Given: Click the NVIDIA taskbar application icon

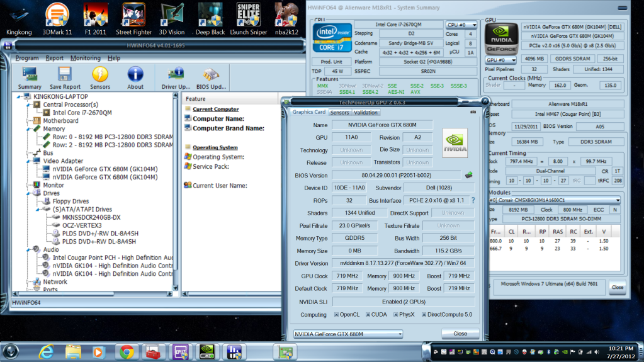Looking at the screenshot, I should click(x=207, y=352).
